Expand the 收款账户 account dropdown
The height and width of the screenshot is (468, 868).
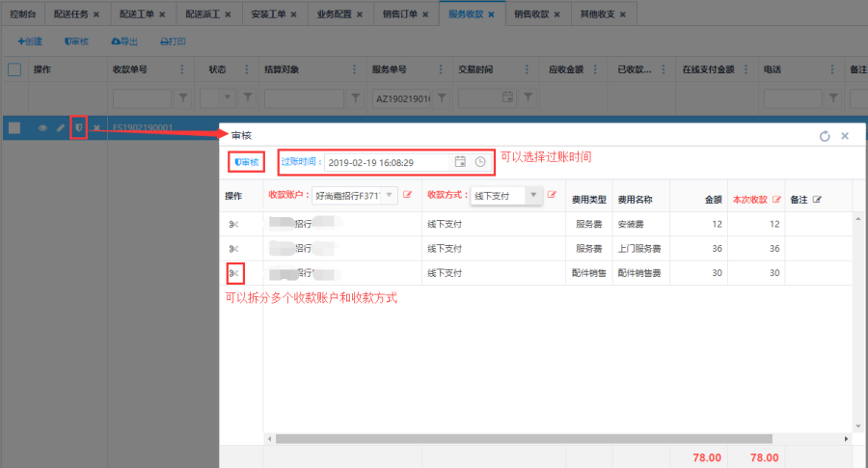390,195
